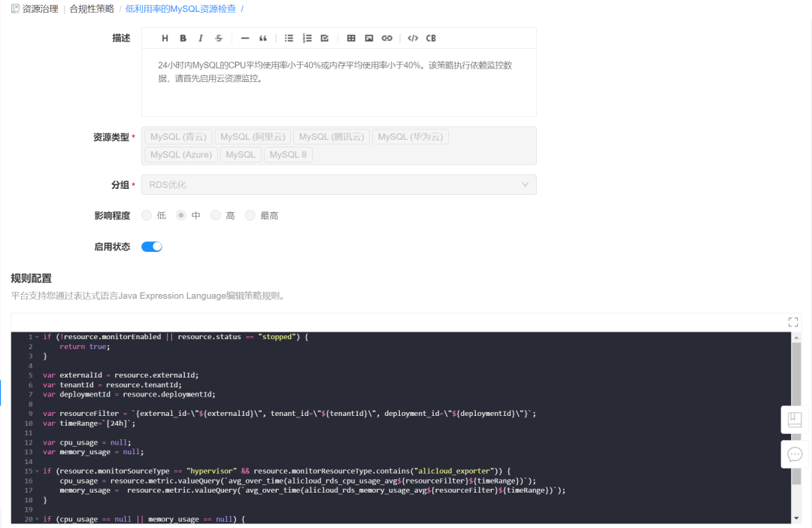Insert image in description editor
Viewport: 812px width, 528px height.
[368, 38]
